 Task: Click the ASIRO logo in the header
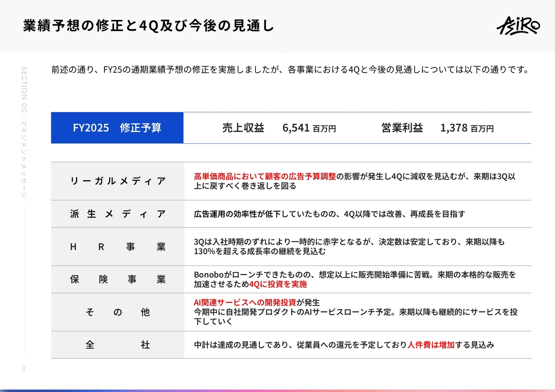pyautogui.click(x=518, y=26)
